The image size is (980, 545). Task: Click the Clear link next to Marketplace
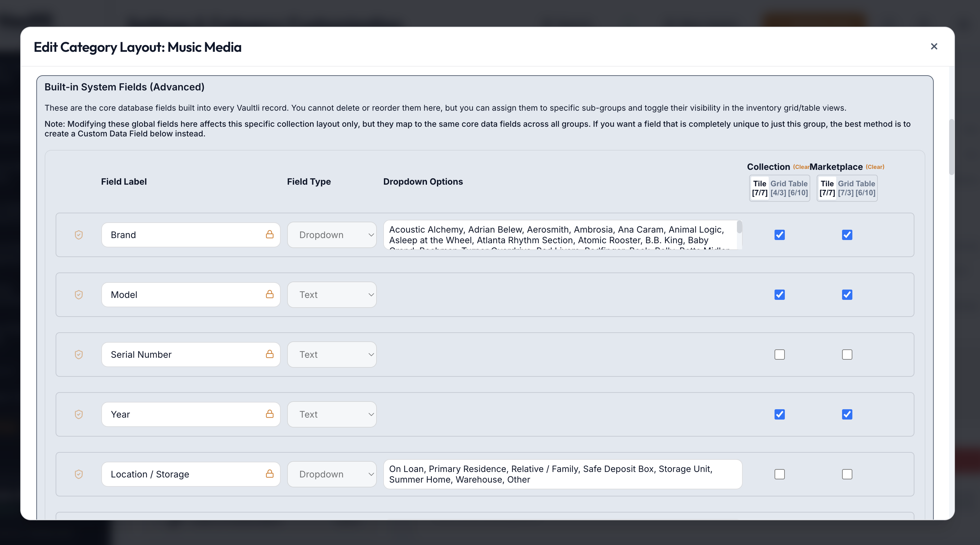pos(875,167)
